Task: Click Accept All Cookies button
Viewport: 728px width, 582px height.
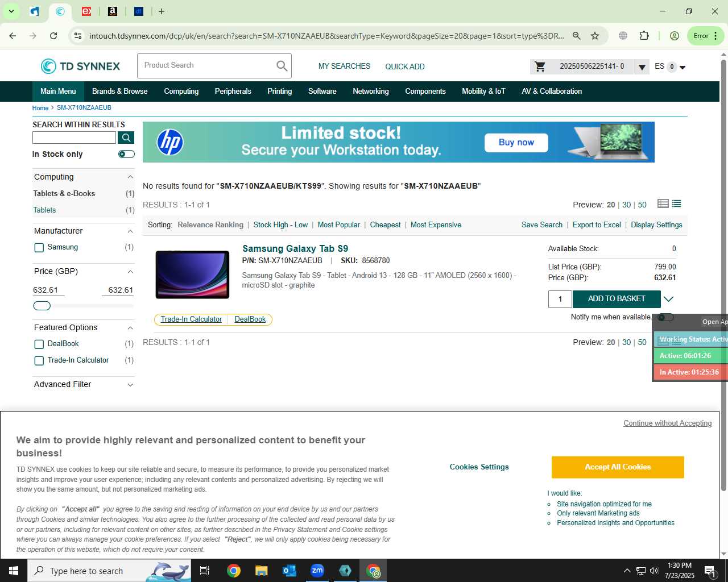Action: pos(618,467)
